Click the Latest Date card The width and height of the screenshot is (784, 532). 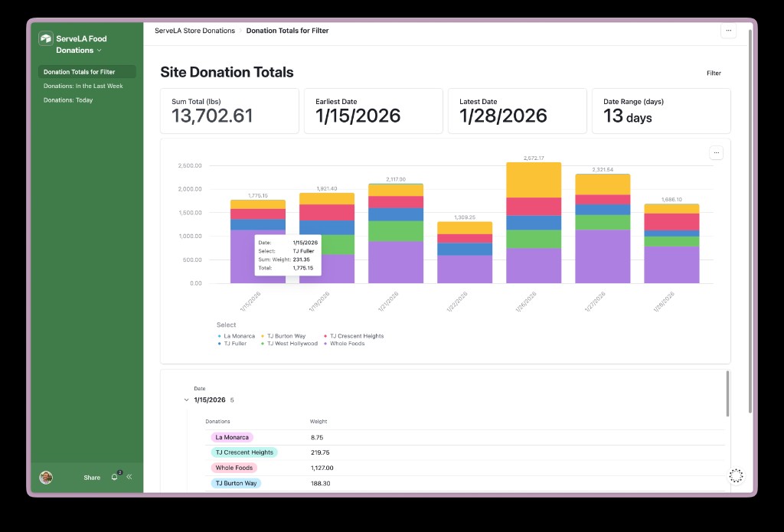tap(518, 111)
